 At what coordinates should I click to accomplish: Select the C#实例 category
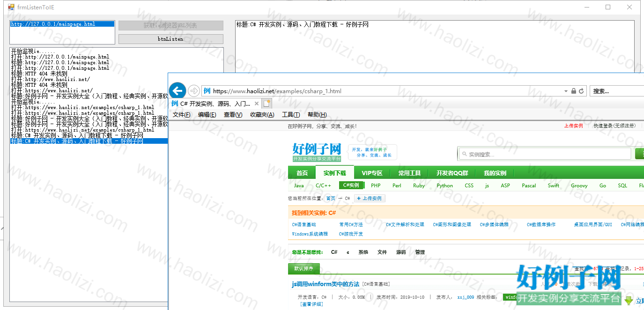352,185
